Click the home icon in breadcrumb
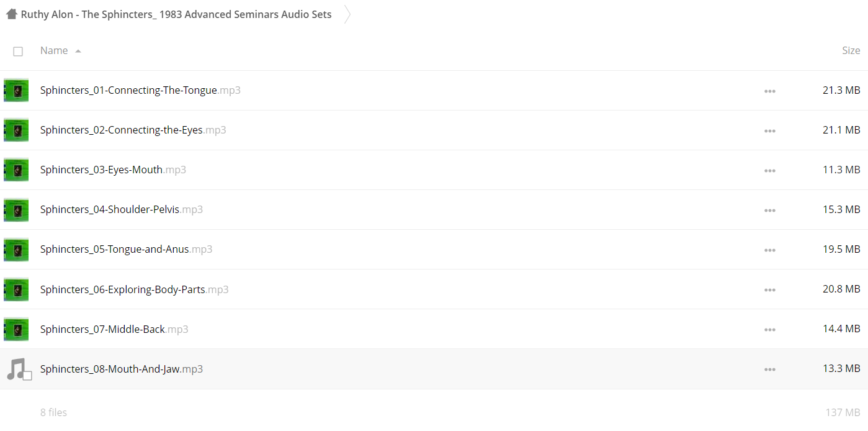 [x=12, y=14]
